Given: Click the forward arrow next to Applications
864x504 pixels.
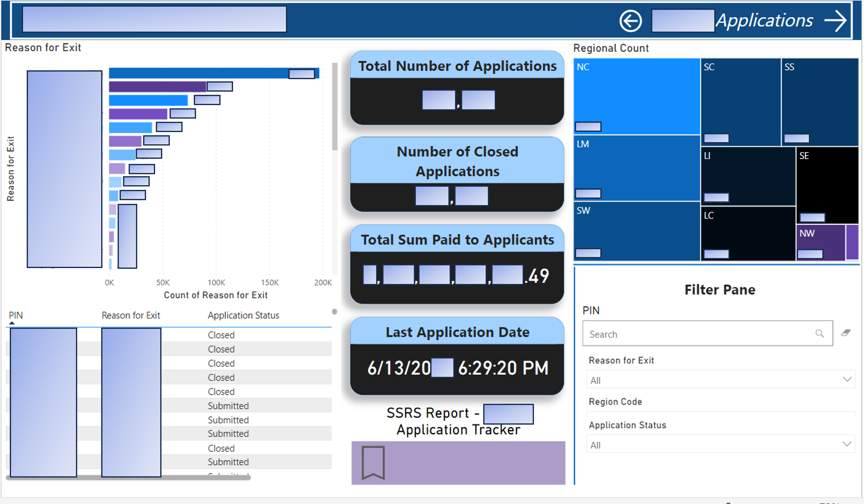Looking at the screenshot, I should pyautogui.click(x=835, y=21).
